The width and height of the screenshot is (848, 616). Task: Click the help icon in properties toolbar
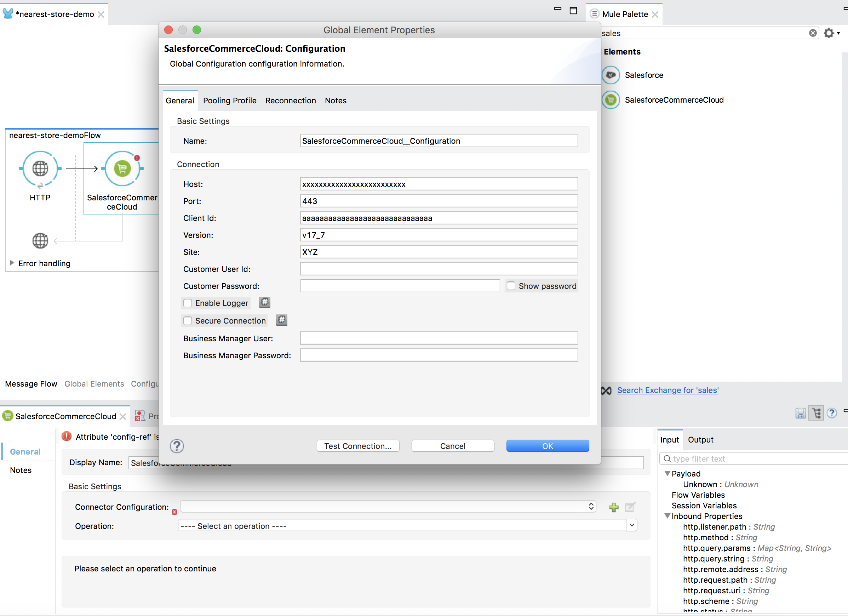click(x=832, y=413)
